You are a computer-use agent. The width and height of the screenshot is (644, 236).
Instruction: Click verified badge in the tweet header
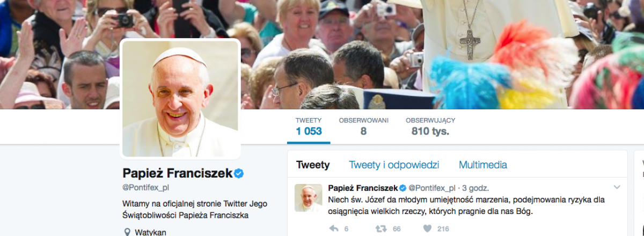pos(402,188)
